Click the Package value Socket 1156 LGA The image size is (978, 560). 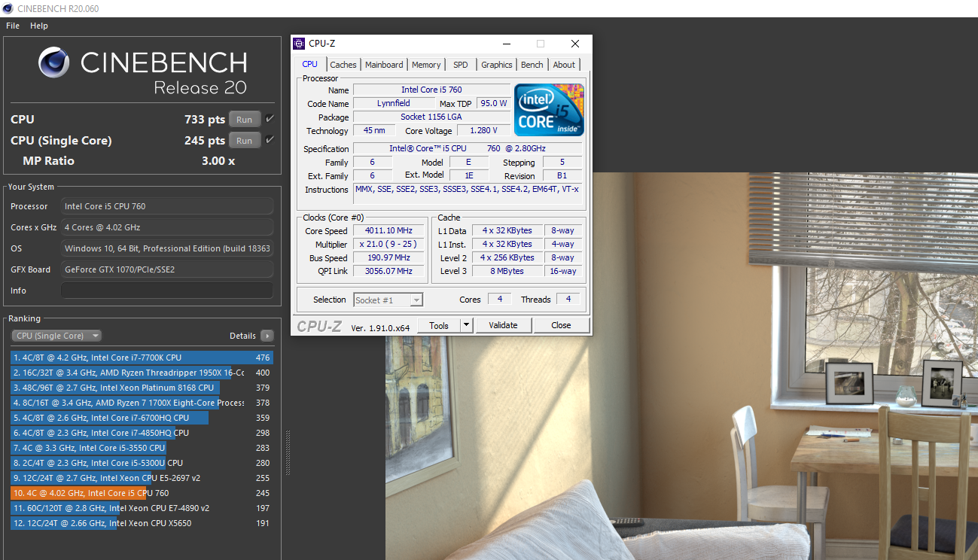click(431, 117)
